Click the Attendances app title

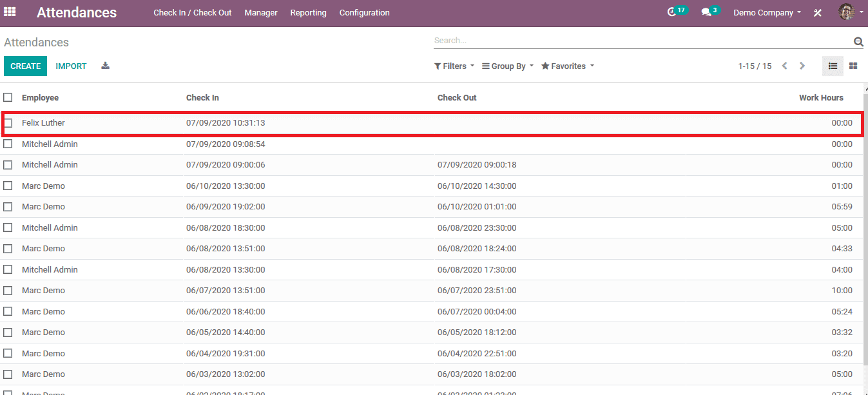(77, 12)
